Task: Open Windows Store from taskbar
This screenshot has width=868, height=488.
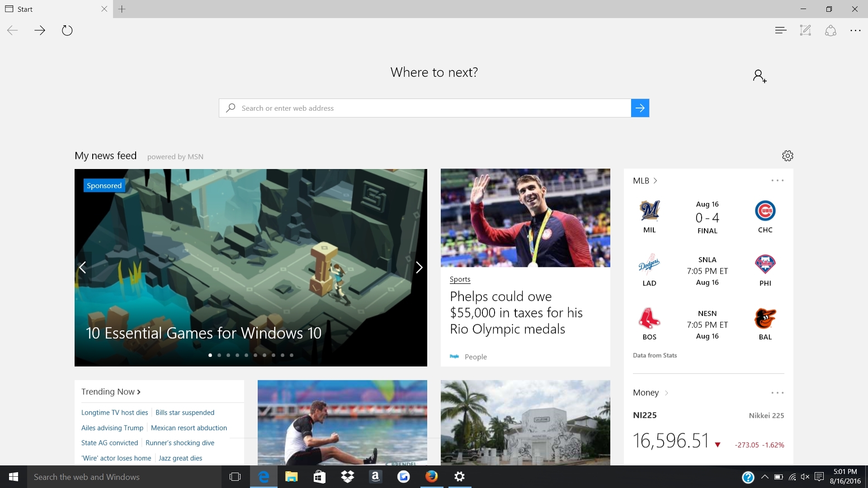Action: point(320,477)
